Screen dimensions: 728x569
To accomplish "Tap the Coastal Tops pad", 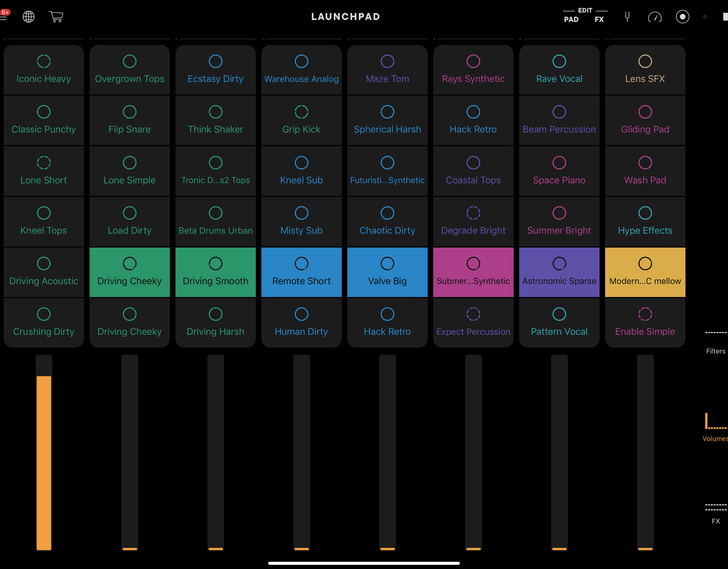I will coord(473,171).
